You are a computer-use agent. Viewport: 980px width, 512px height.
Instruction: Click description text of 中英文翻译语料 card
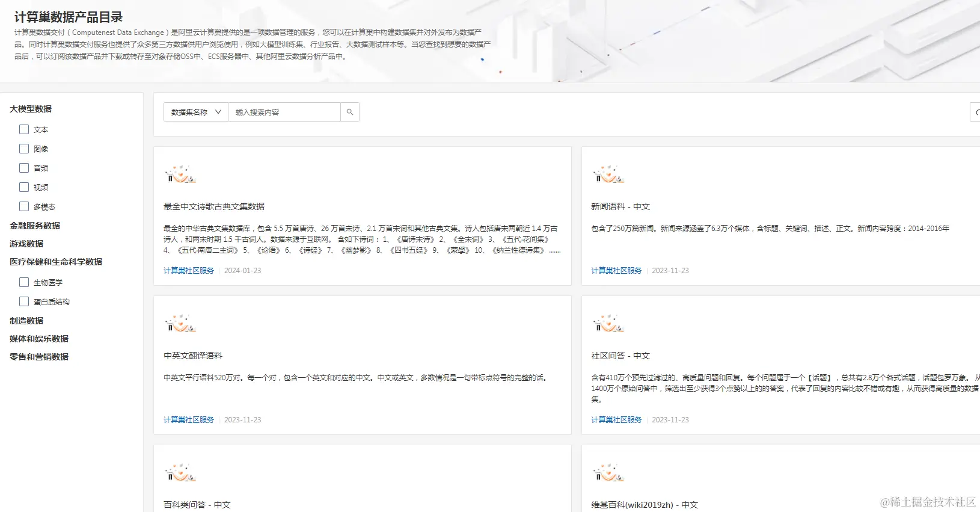357,378
